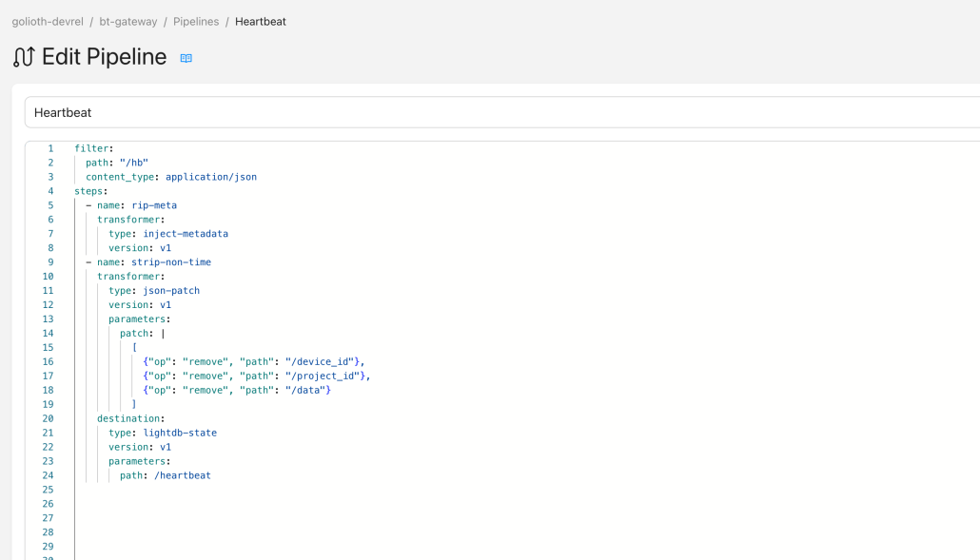Click the remove /project_id patch line

click(257, 377)
